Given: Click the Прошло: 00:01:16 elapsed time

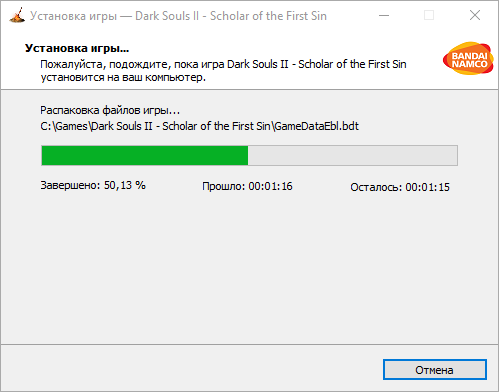Looking at the screenshot, I should (x=247, y=186).
